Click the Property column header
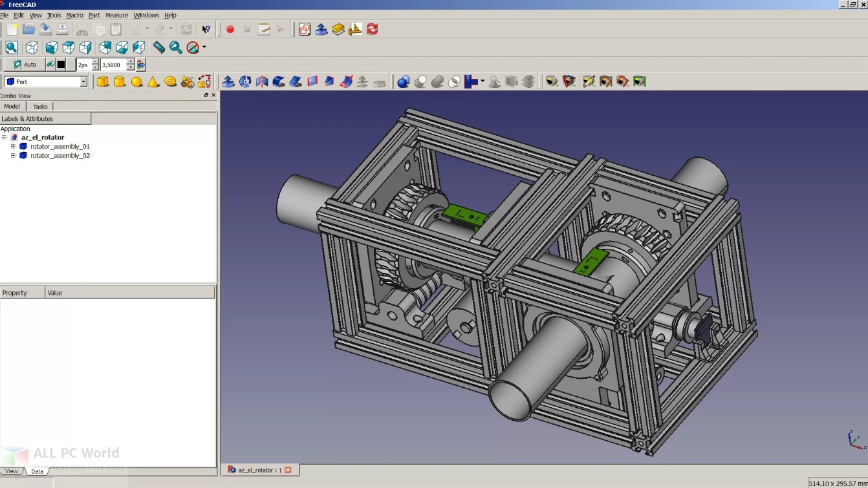The image size is (868, 488). (23, 293)
